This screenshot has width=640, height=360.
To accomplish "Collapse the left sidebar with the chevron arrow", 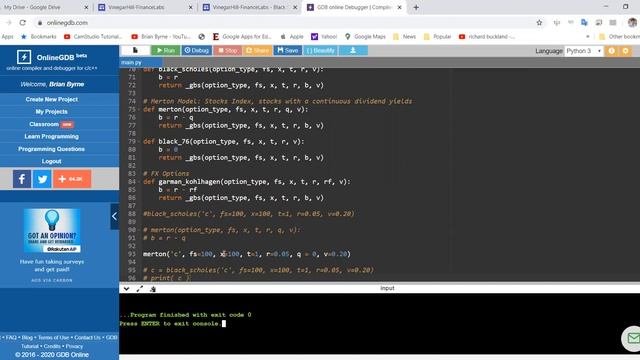I will [114, 216].
